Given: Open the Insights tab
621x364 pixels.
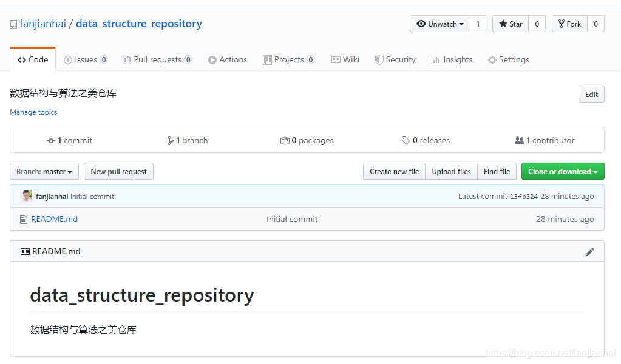Looking at the screenshot, I should pos(452,59).
